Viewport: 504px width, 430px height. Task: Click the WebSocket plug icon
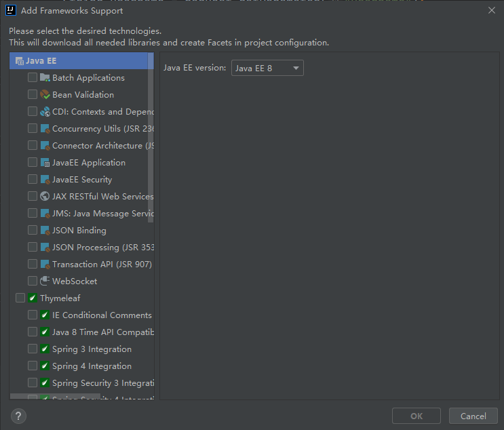[x=45, y=281]
